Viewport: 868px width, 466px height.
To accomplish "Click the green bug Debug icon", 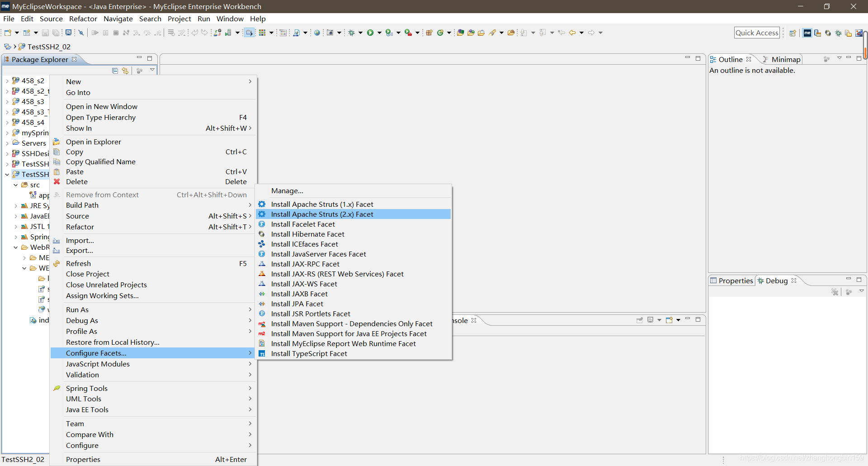I will (x=351, y=33).
